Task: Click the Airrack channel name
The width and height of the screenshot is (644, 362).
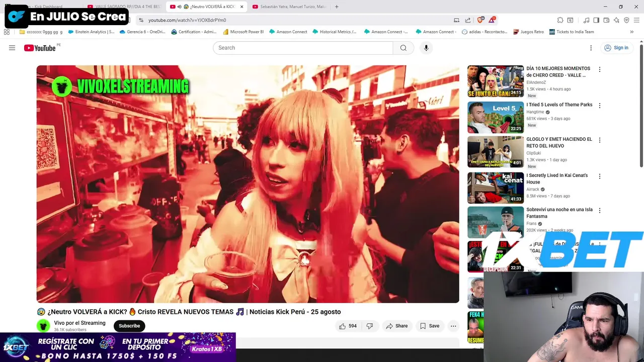Action: click(x=533, y=190)
